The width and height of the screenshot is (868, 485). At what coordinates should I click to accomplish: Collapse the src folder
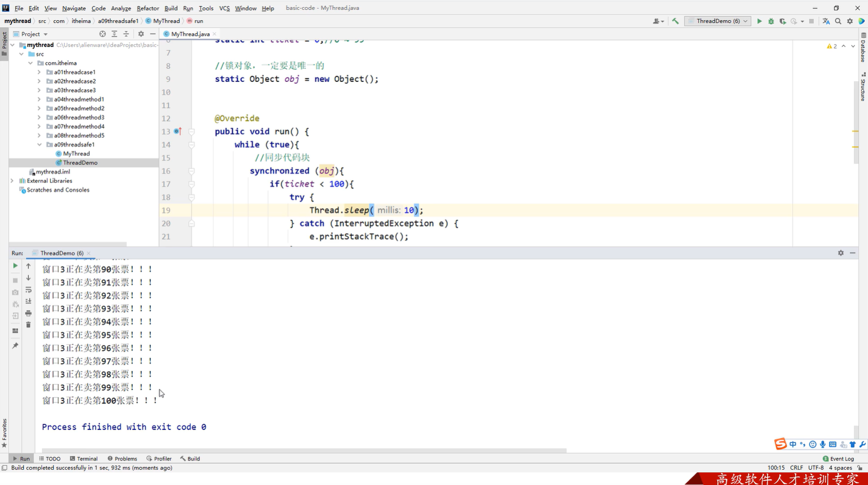coord(21,54)
